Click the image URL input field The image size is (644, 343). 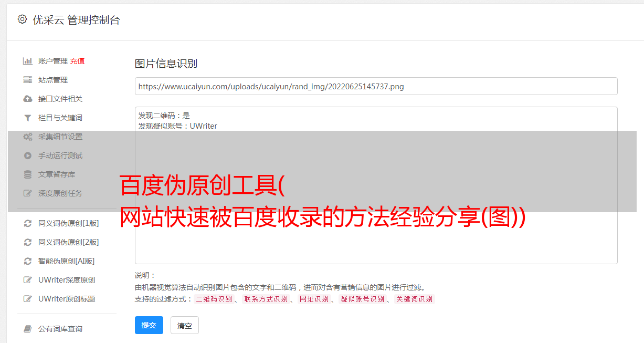point(376,86)
